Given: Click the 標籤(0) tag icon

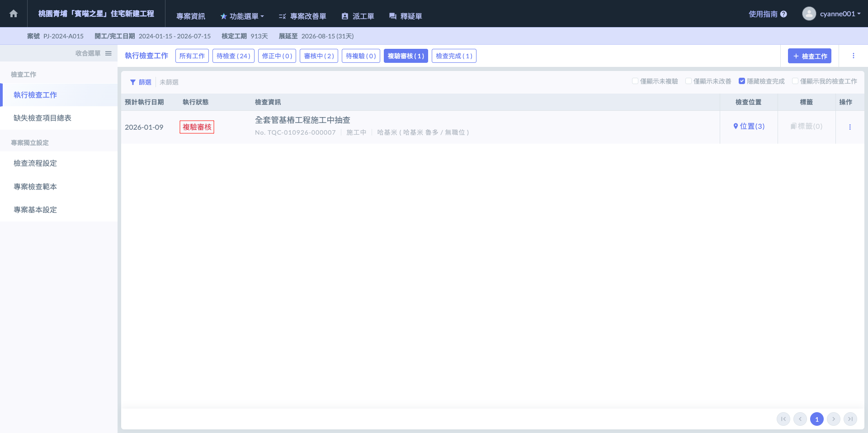Looking at the screenshot, I should [x=793, y=126].
